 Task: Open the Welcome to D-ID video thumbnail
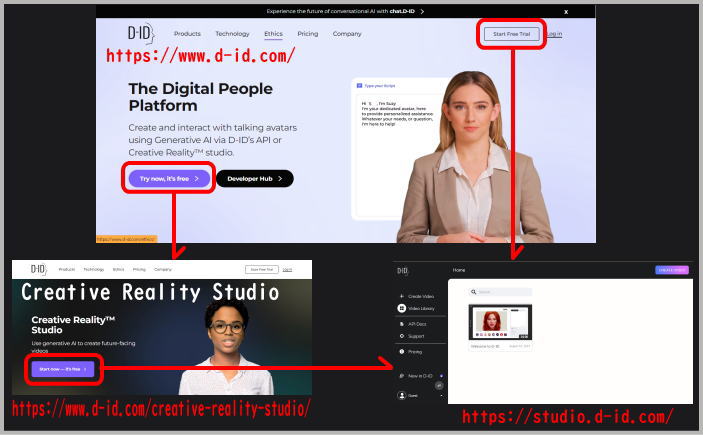click(500, 322)
